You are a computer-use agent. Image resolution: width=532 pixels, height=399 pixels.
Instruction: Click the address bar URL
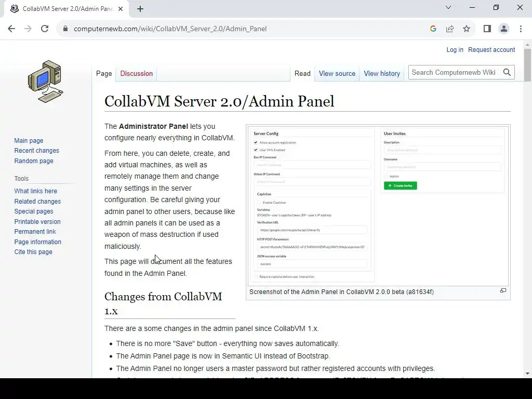coord(170,29)
